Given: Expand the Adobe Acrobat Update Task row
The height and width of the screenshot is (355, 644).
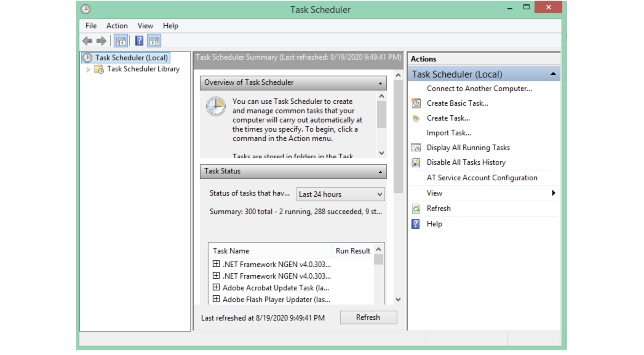Looking at the screenshot, I should point(216,287).
